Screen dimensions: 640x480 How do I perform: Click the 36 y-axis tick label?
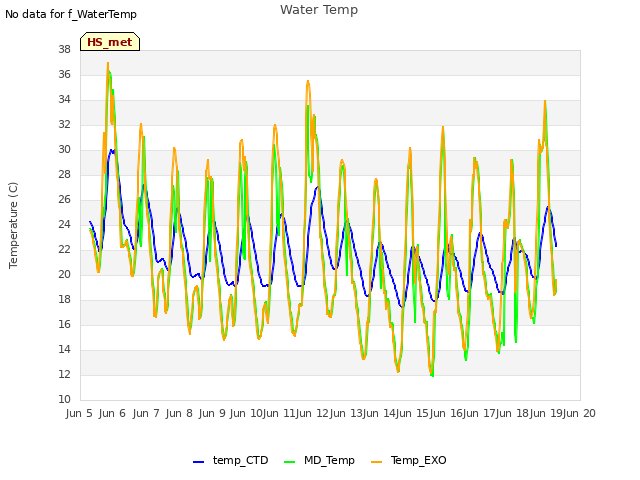(64, 75)
